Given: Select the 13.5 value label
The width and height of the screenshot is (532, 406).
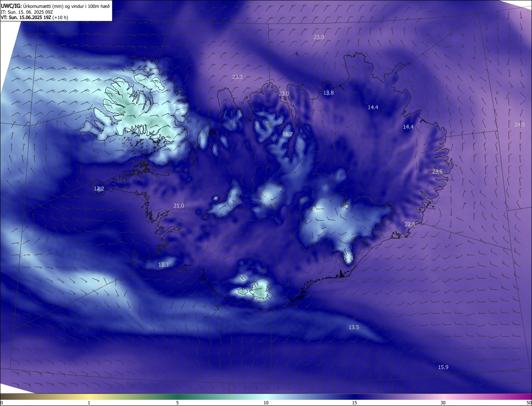Looking at the screenshot, I should pos(354,328).
